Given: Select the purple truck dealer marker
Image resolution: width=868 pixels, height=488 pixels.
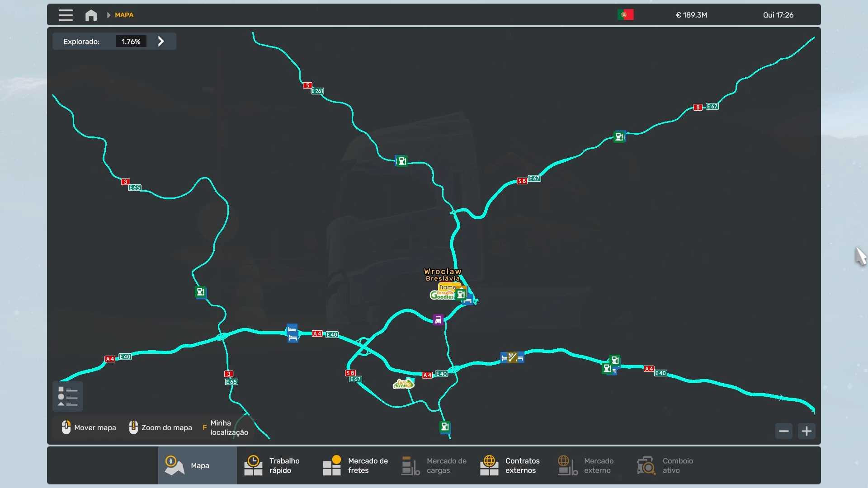Looking at the screenshot, I should pos(438,320).
